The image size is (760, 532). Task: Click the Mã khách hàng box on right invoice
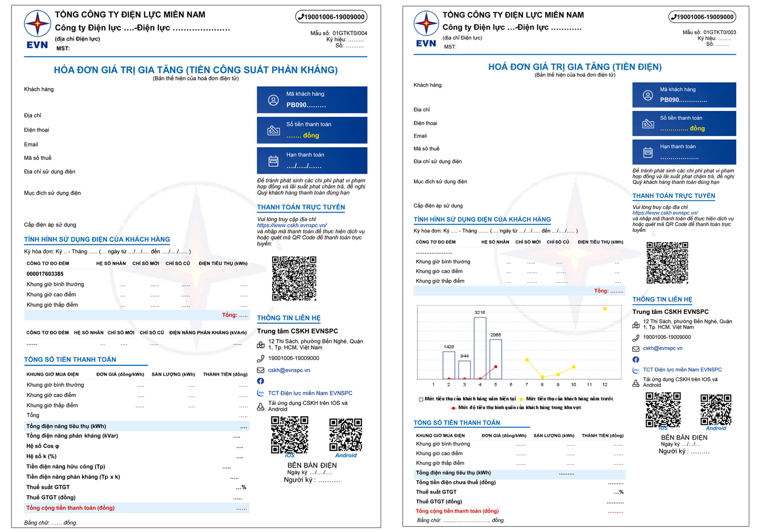click(684, 95)
